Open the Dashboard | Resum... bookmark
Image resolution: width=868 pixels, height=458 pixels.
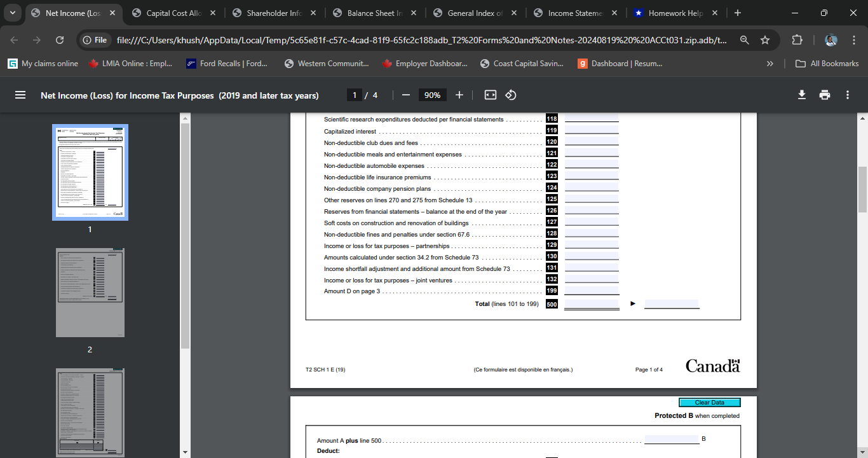[x=620, y=64]
